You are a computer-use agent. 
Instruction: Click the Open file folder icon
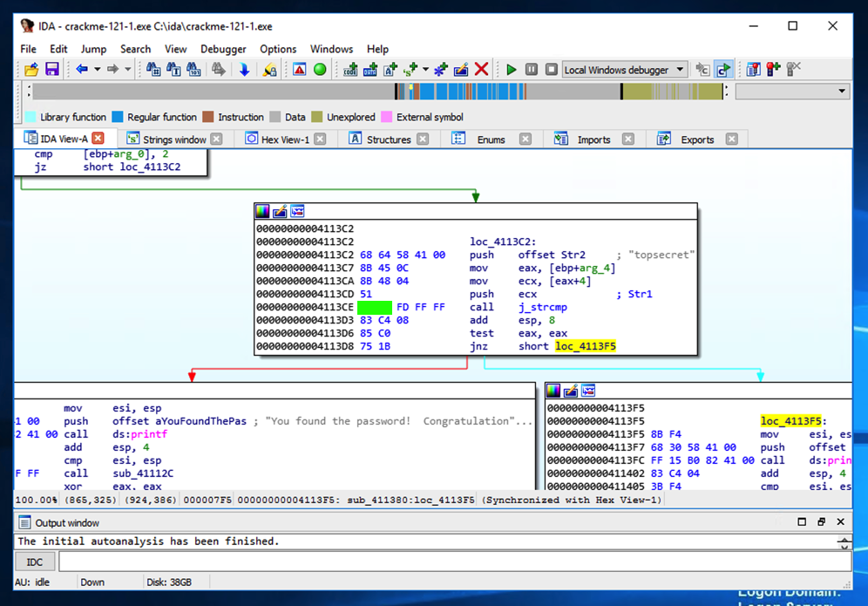pyautogui.click(x=31, y=70)
